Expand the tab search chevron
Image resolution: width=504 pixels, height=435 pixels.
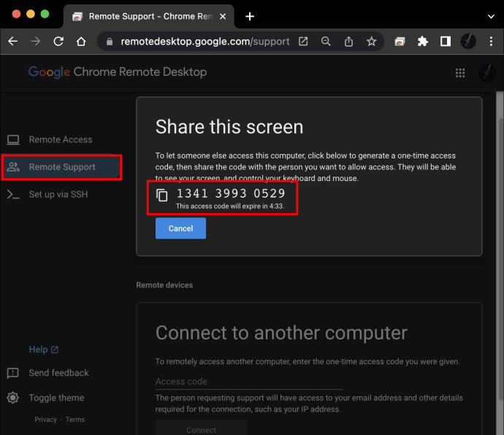click(491, 16)
